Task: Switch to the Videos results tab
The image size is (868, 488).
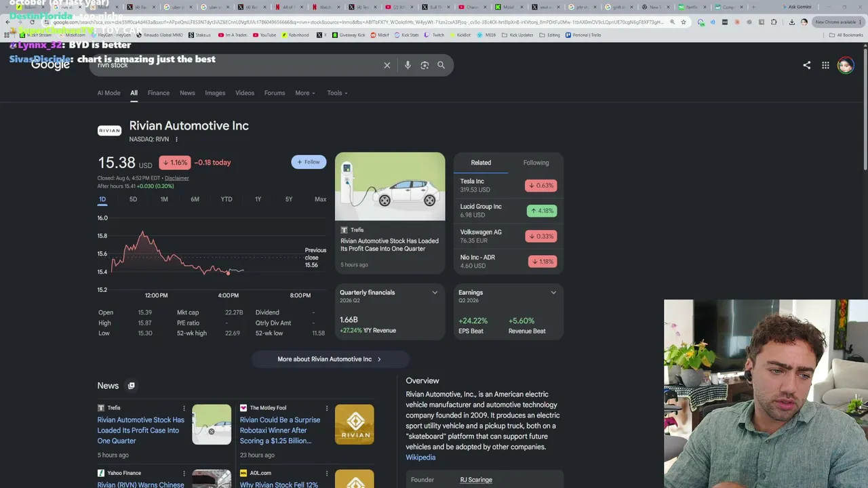Action: click(245, 93)
